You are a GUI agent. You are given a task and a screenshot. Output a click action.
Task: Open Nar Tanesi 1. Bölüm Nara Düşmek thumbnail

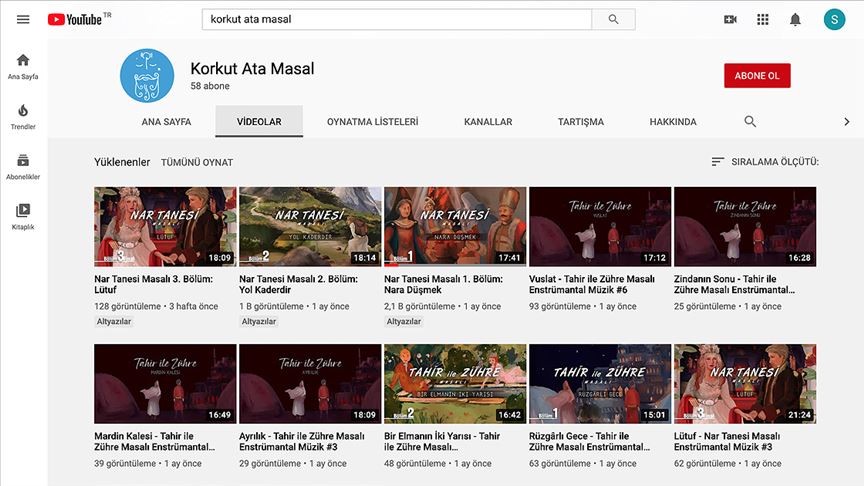(x=455, y=226)
